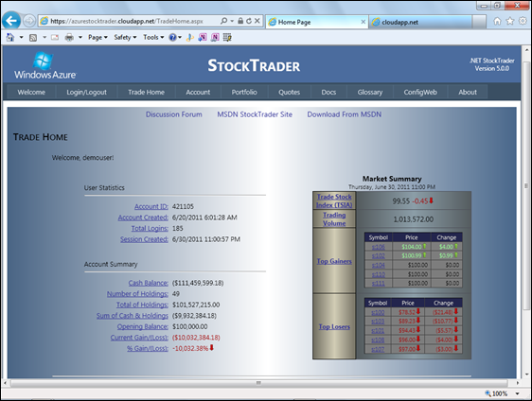Screen dimensions: 532x401
Task: Open the Portfolio navigation item
Action: tap(244, 92)
